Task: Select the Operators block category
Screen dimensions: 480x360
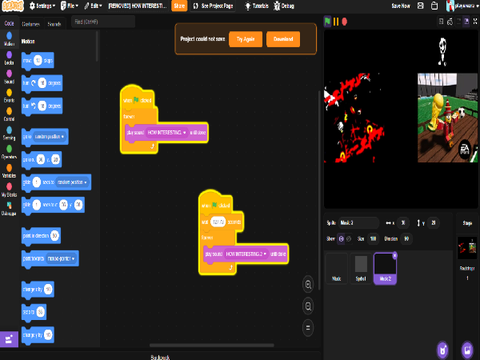Action: (9, 152)
